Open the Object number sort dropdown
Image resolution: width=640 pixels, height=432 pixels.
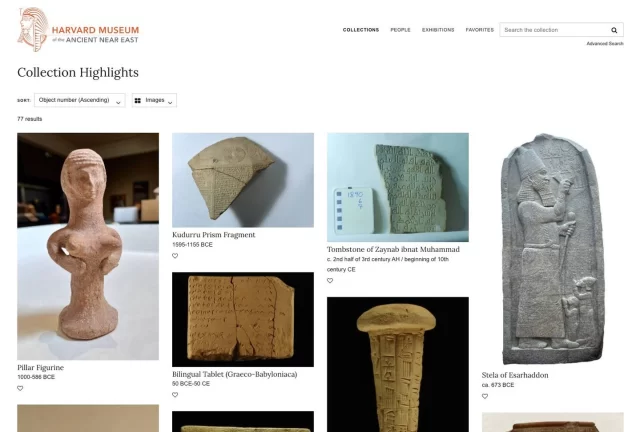(x=80, y=100)
